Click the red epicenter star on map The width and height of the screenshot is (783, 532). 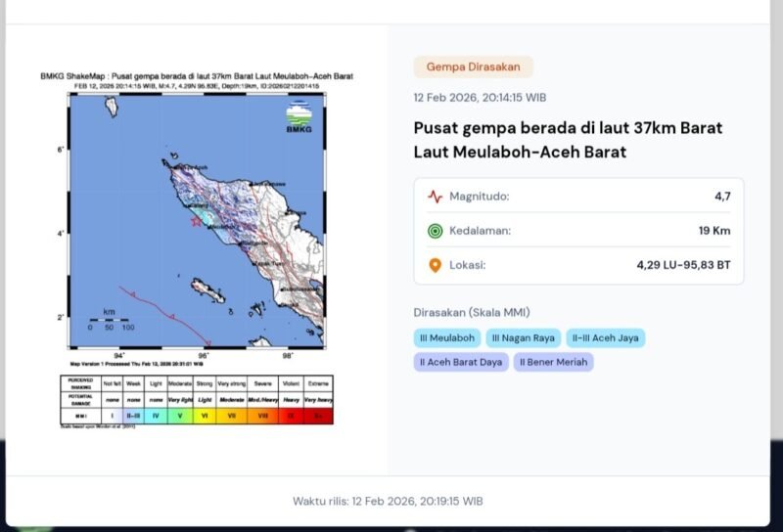click(197, 221)
